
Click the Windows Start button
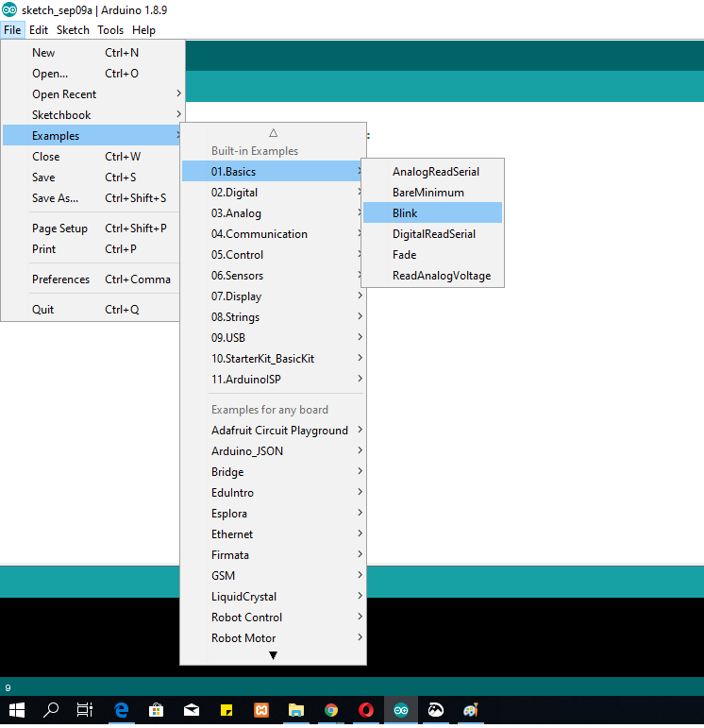click(x=17, y=710)
